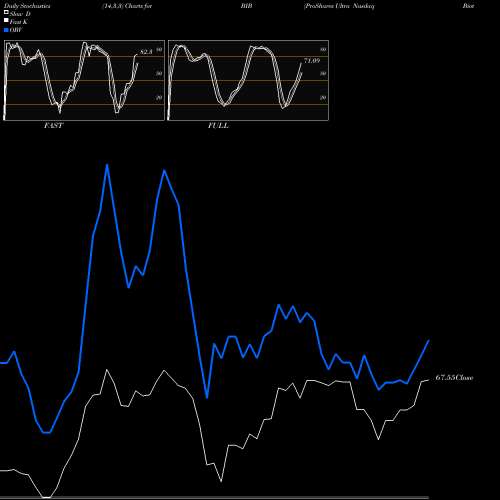Click the 'Slow D' legend label
Image resolution: width=500 pixels, height=500 pixels.
(20, 14)
